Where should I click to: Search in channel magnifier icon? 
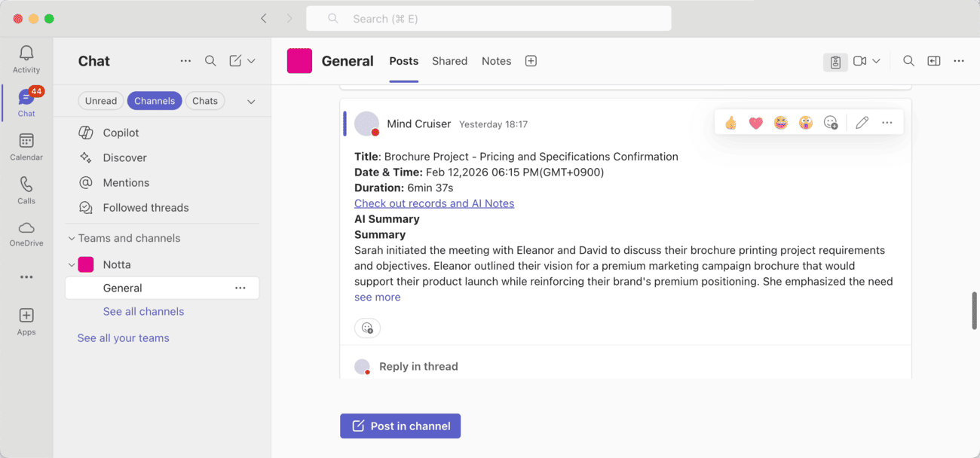909,61
